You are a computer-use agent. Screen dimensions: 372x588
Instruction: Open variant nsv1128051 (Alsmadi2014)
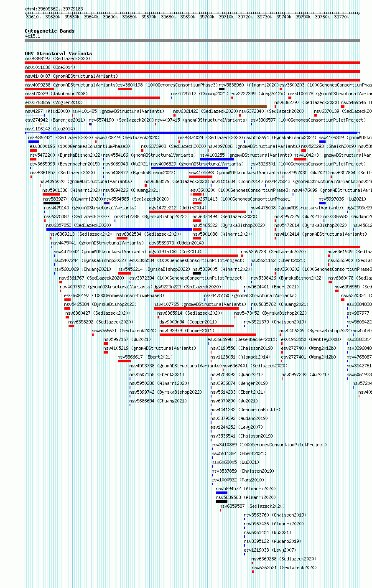240,357
